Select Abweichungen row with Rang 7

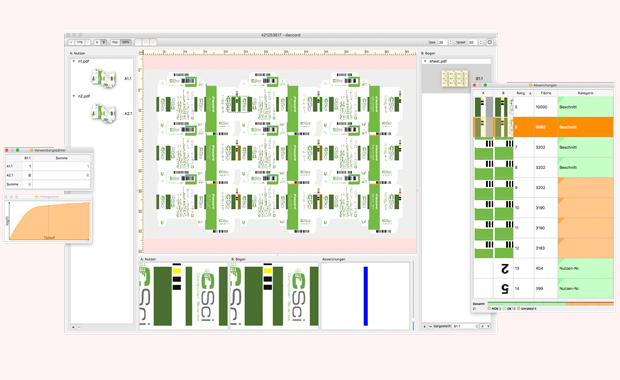(x=543, y=147)
